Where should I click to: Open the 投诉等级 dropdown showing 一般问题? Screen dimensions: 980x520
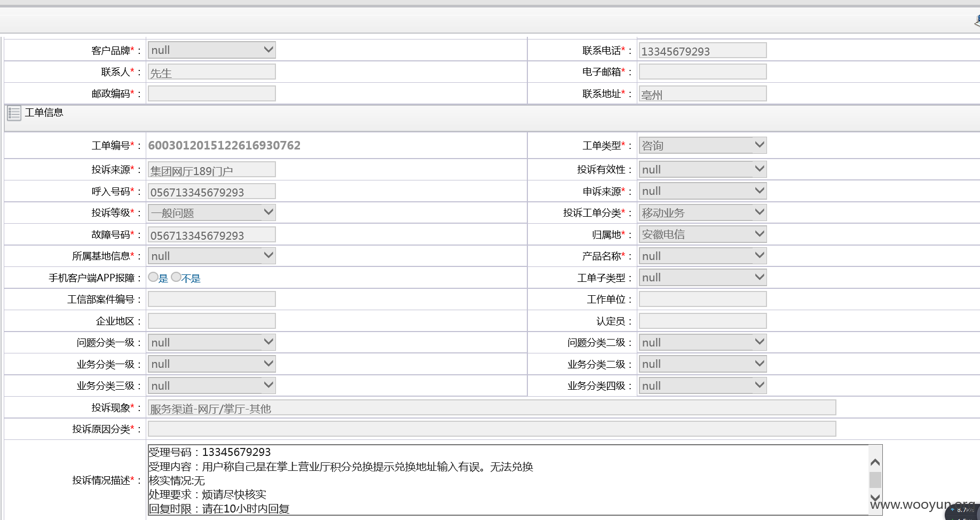click(212, 212)
